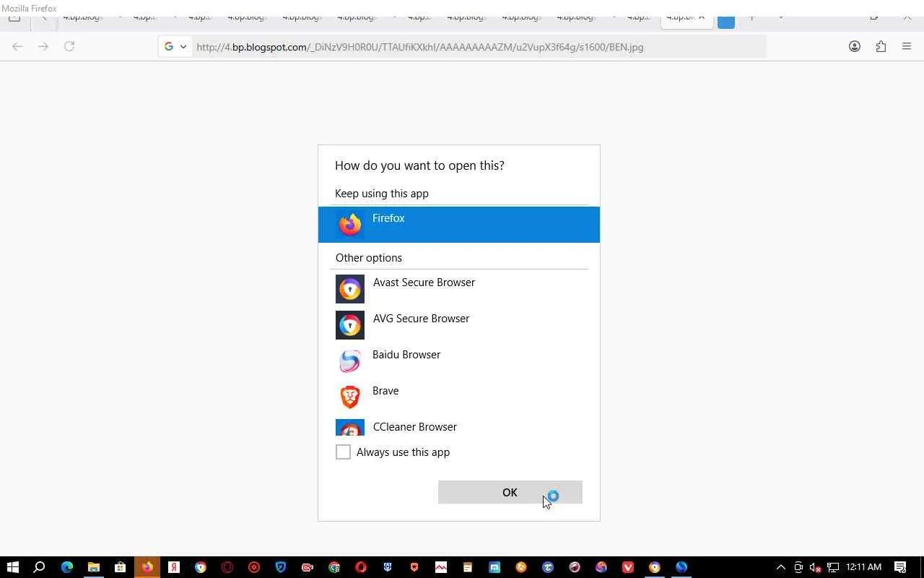This screenshot has width=924, height=578.
Task: Launch Microsoft Edge from the taskbar
Action: click(67, 567)
